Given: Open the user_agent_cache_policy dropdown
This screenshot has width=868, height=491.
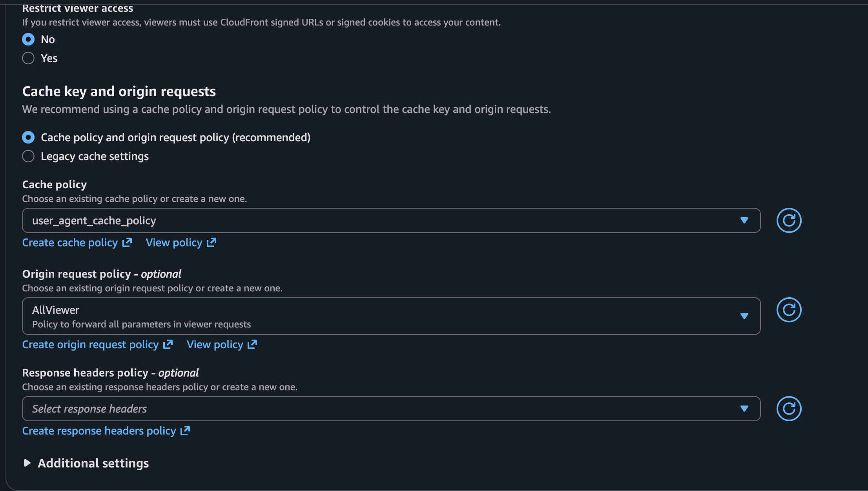Looking at the screenshot, I should [x=391, y=220].
